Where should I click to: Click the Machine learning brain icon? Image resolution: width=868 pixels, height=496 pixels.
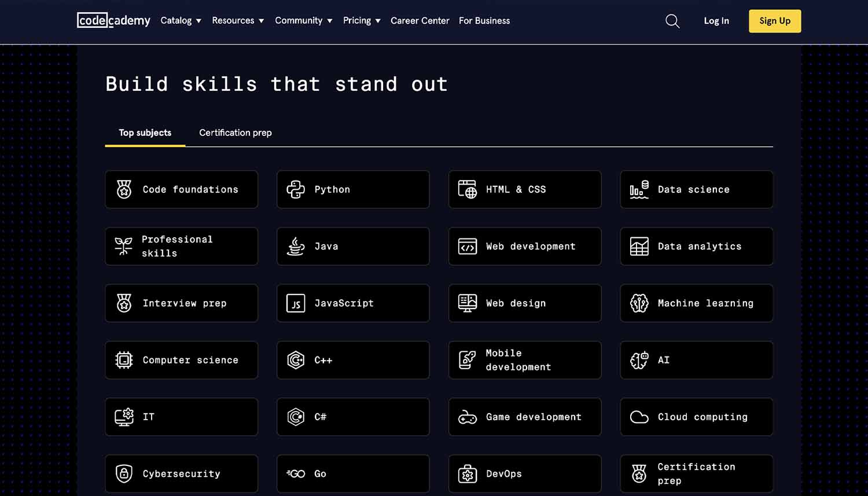coord(639,303)
